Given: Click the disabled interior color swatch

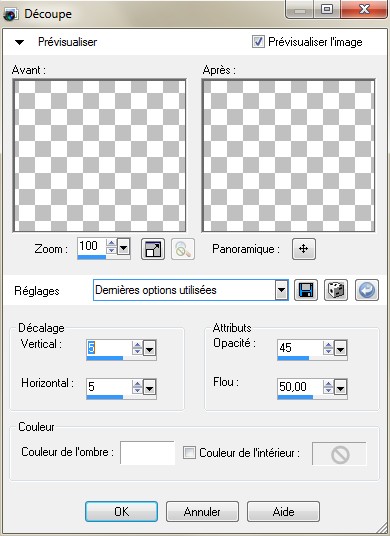Looking at the screenshot, I should click(x=339, y=454).
